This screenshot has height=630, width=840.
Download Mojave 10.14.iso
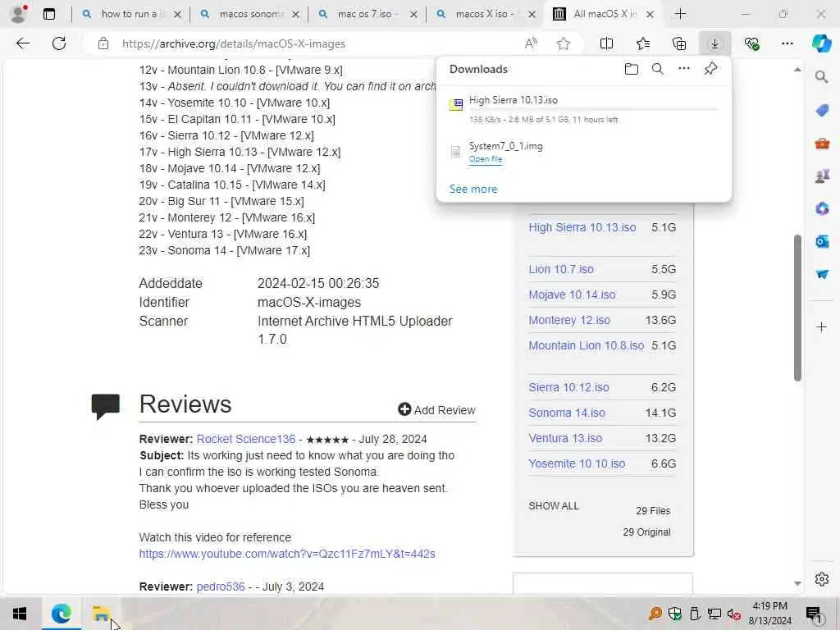point(572,294)
